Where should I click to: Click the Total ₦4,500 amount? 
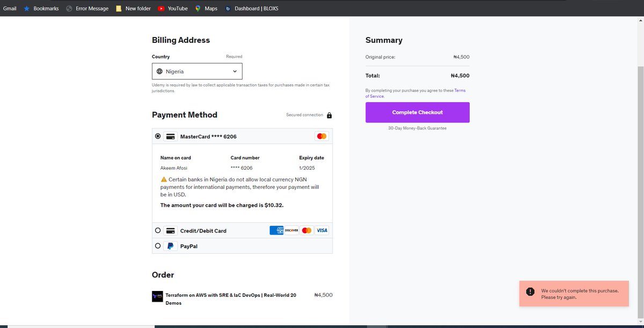460,76
